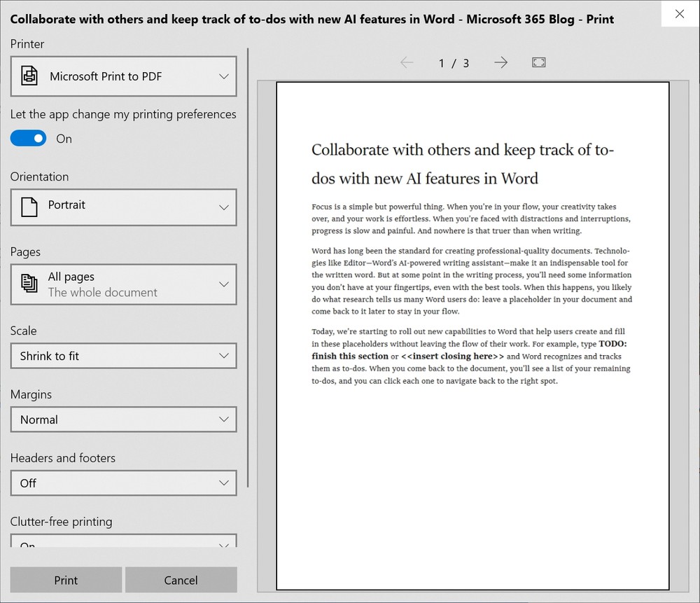This screenshot has width=700, height=603.
Task: Open the Headers and footers dropdown
Action: click(x=123, y=483)
